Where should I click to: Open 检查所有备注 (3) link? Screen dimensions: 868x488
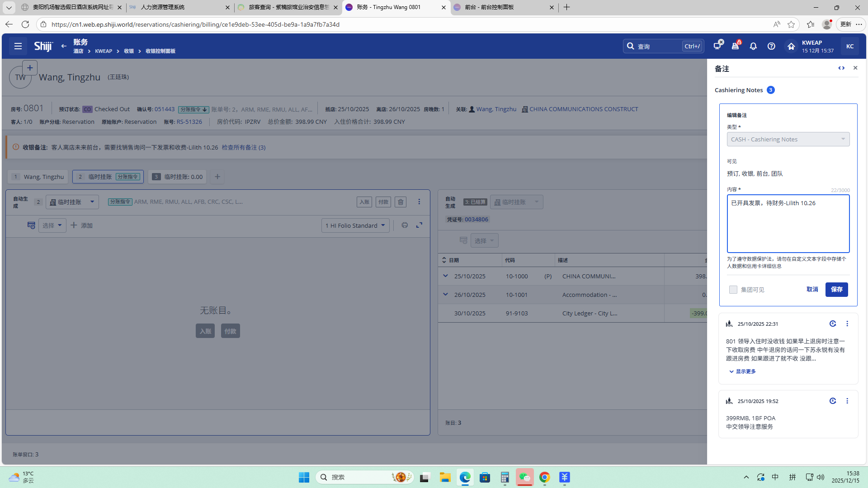(x=243, y=147)
